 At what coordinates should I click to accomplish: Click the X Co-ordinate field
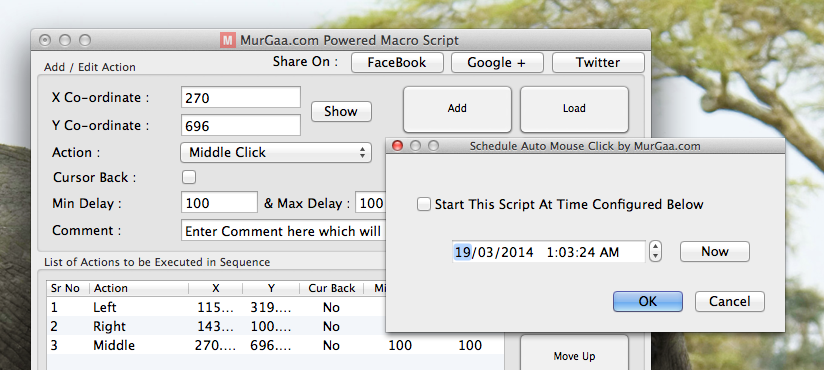point(241,98)
